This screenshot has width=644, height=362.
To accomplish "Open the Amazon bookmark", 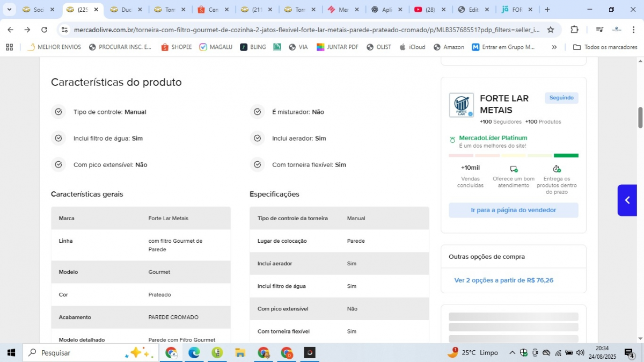I will pyautogui.click(x=449, y=47).
